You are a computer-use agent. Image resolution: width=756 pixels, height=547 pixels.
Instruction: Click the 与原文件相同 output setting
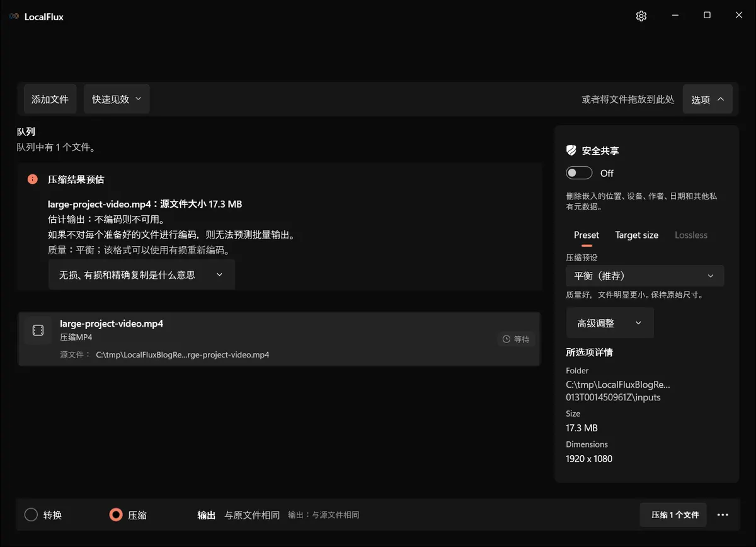point(252,515)
